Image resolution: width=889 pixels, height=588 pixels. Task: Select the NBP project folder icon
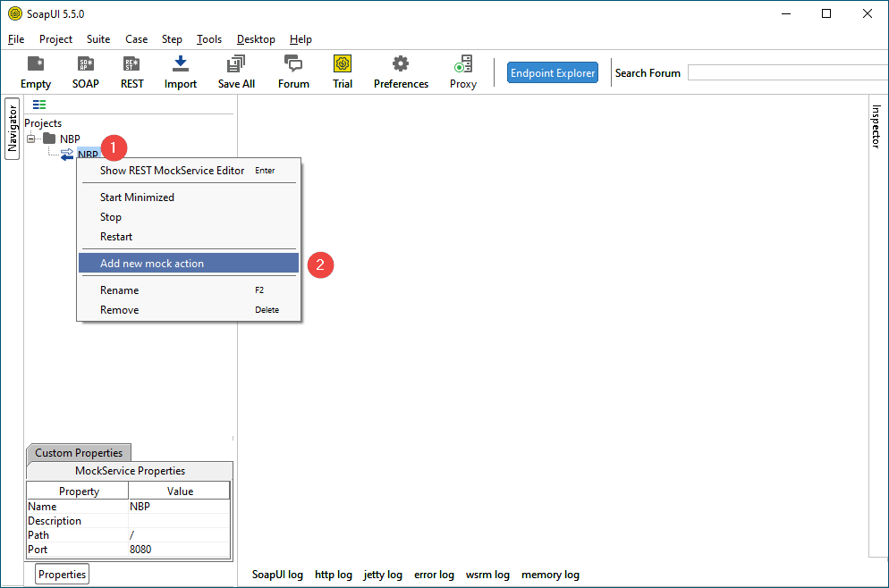pyautogui.click(x=49, y=139)
